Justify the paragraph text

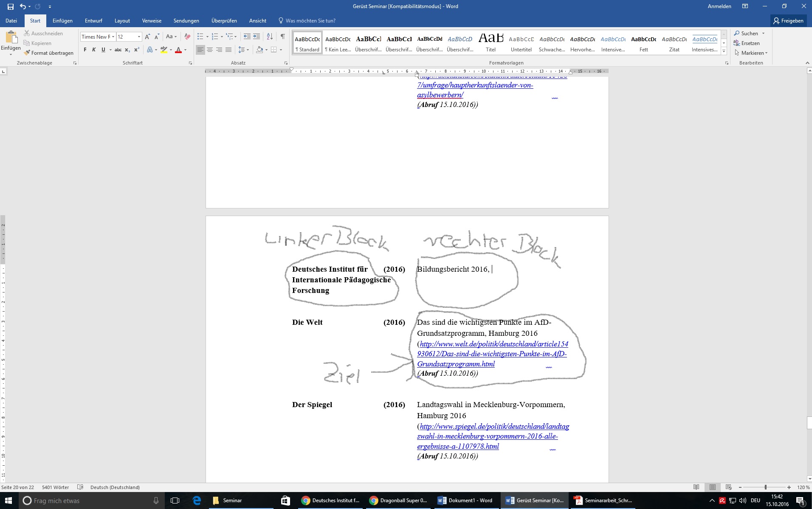(x=228, y=50)
